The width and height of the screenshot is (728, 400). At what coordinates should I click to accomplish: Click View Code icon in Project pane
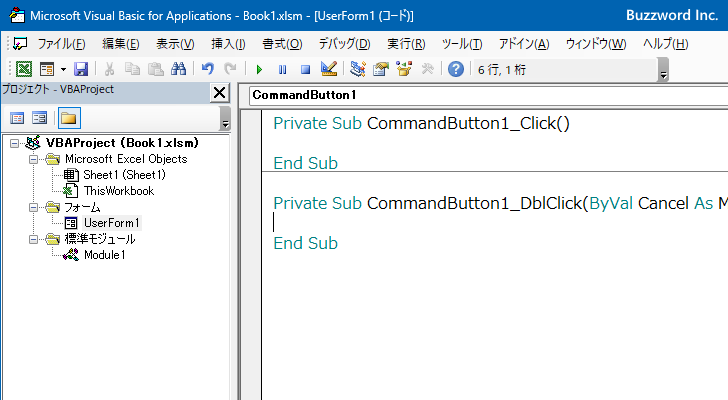point(17,118)
